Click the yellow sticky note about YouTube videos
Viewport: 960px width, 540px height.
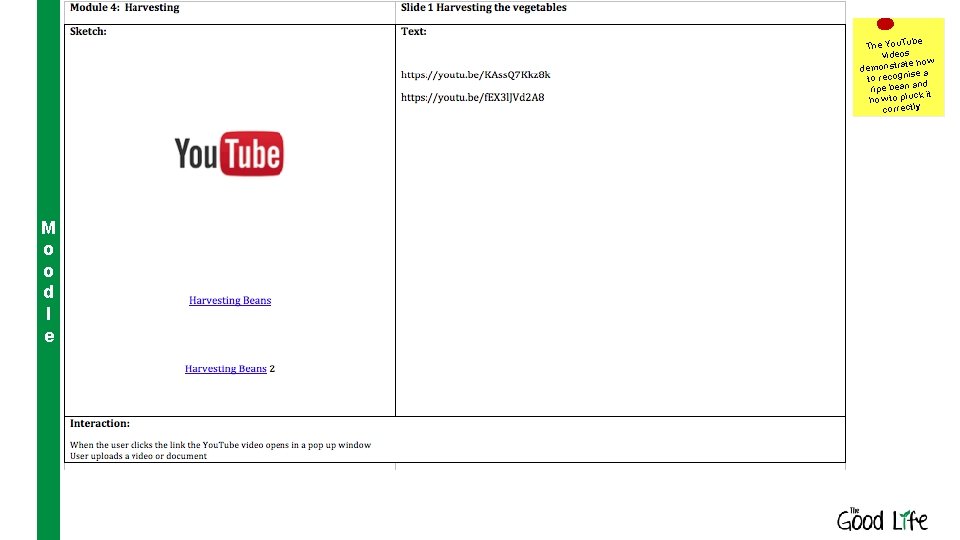(x=898, y=67)
